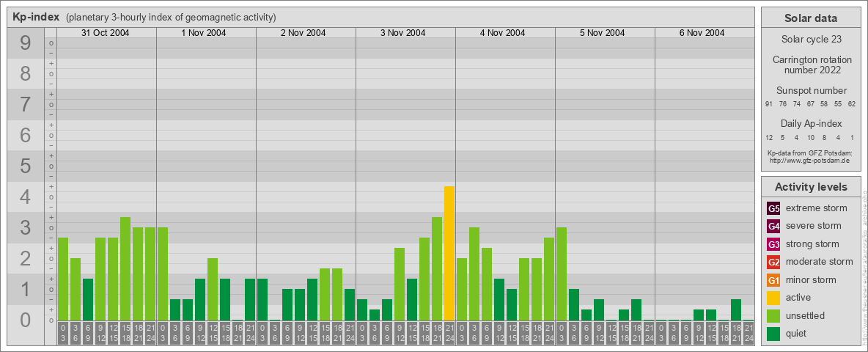Click the 'Solar data' panel heading

tap(811, 18)
